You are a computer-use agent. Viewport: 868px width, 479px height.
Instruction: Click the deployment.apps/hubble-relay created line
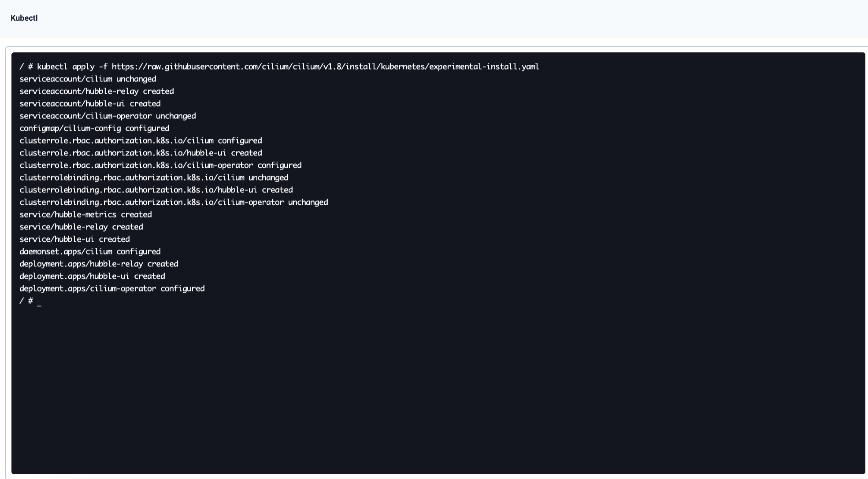(x=99, y=264)
